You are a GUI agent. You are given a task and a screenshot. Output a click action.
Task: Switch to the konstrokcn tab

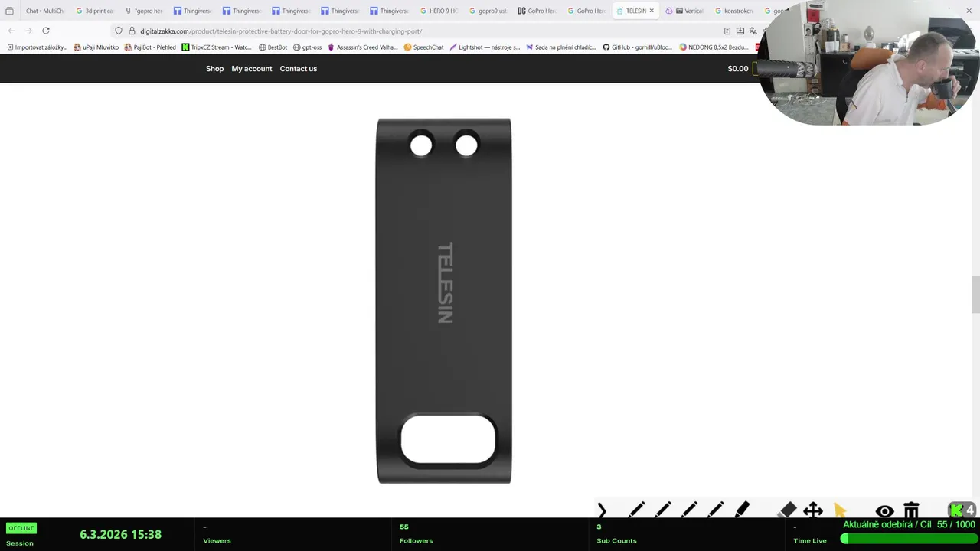733,11
